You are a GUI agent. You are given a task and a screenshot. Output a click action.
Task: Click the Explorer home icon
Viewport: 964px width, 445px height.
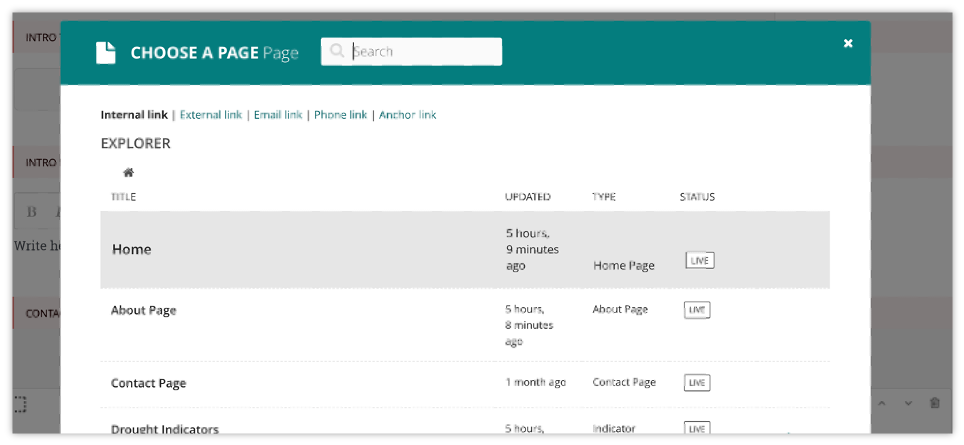(128, 173)
